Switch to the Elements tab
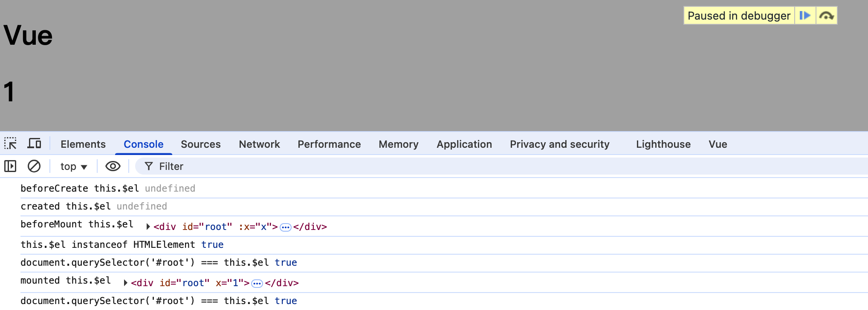 coord(83,144)
